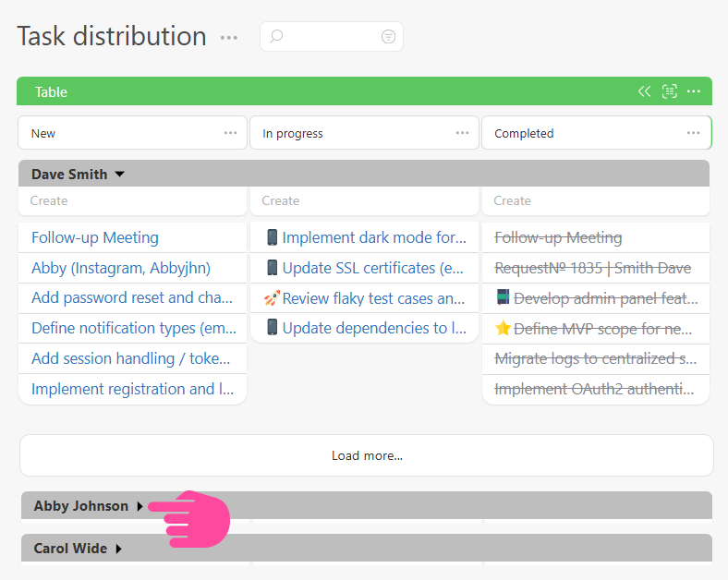Open the Follow-up Meeting task in New

coord(95,237)
